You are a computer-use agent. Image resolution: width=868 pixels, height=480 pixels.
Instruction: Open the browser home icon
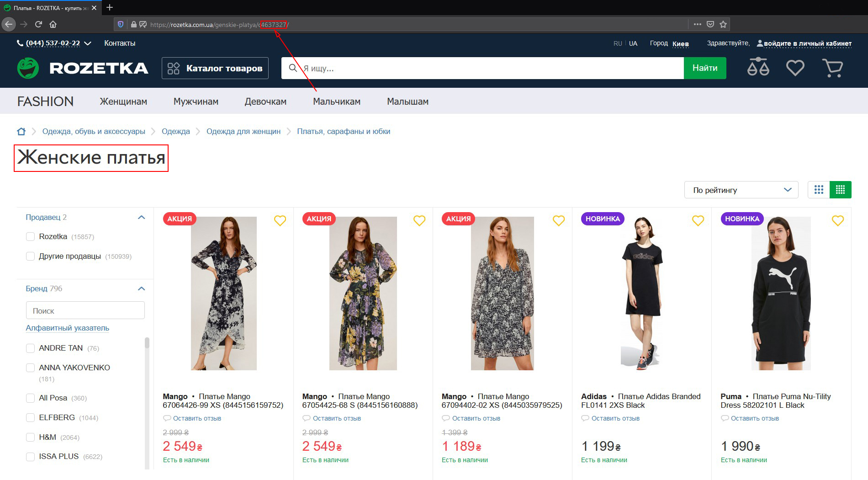53,24
